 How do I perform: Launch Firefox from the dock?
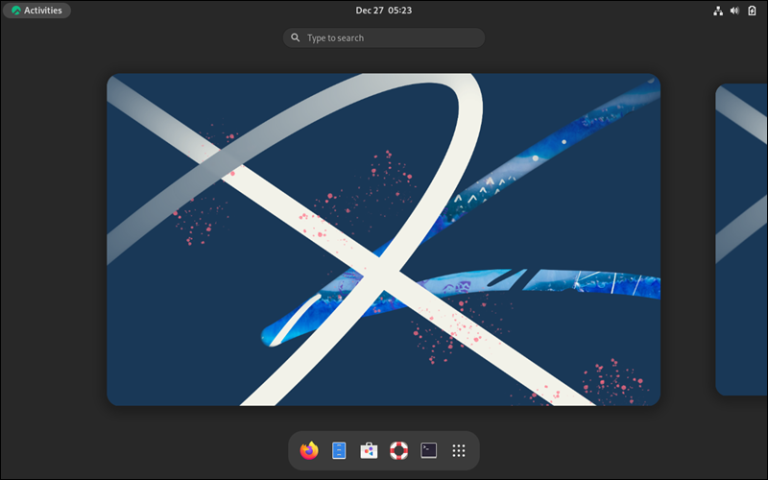pyautogui.click(x=309, y=451)
